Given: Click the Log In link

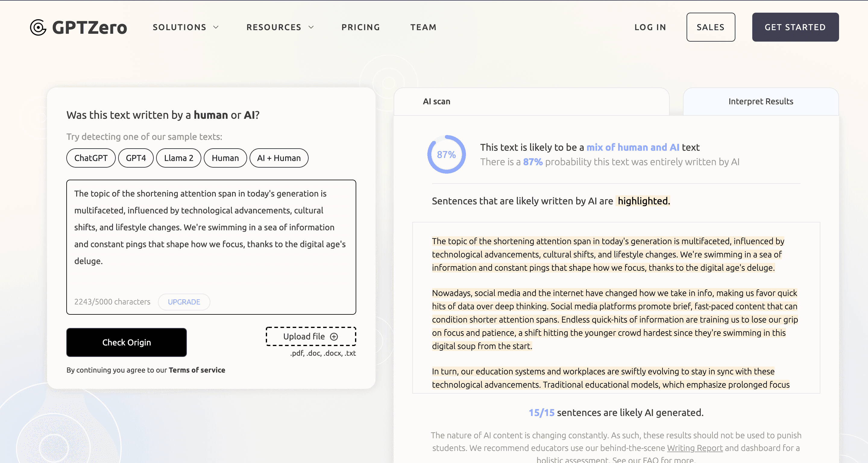Looking at the screenshot, I should (650, 27).
